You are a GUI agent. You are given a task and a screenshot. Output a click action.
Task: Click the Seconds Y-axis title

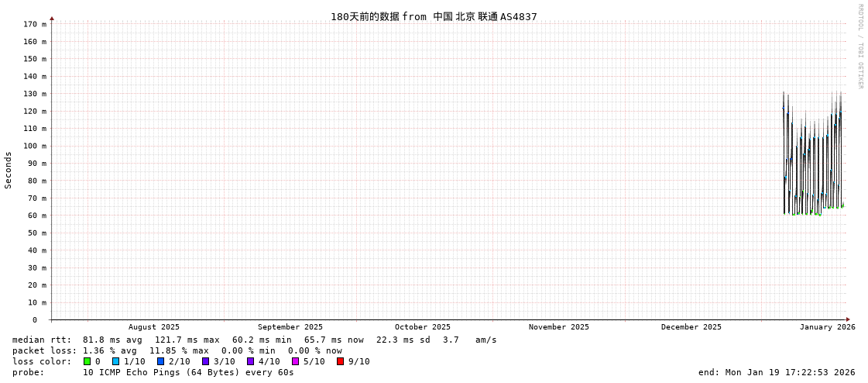coord(9,170)
